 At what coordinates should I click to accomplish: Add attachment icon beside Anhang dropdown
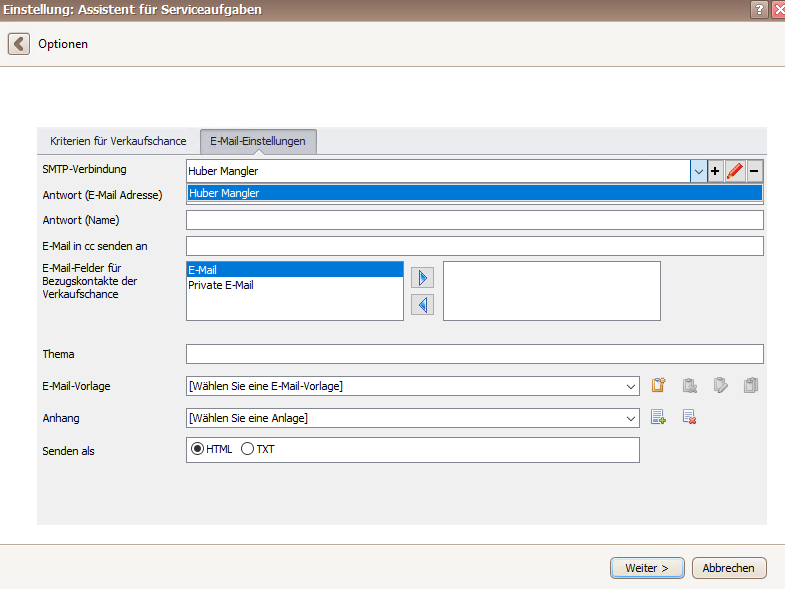click(658, 417)
